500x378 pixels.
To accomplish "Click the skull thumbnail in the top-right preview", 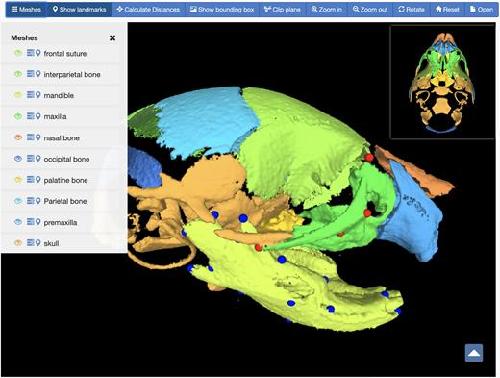I will [x=442, y=82].
